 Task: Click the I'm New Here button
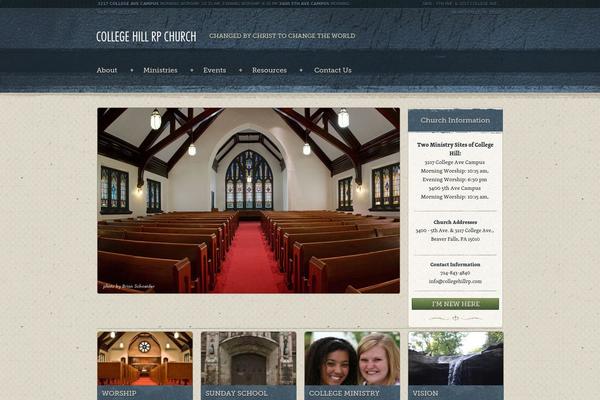(x=455, y=304)
